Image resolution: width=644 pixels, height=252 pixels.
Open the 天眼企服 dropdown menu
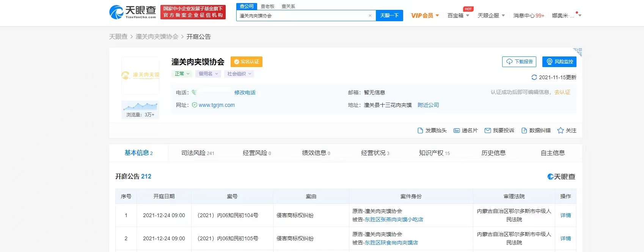(491, 16)
